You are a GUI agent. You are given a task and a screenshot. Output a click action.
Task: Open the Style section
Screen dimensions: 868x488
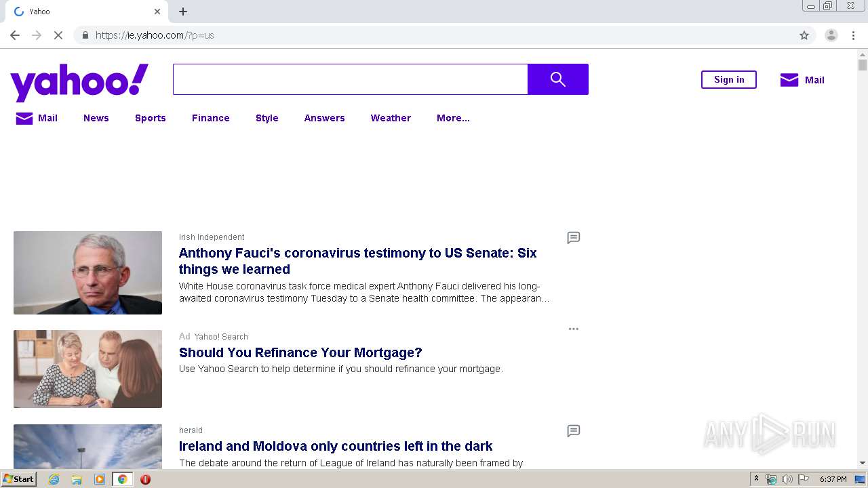(x=267, y=118)
